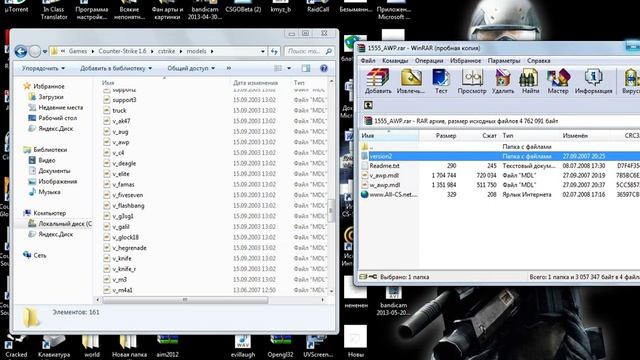Open the view options dropdown arrow
This screenshot has height=360, width=640.
[x=289, y=68]
